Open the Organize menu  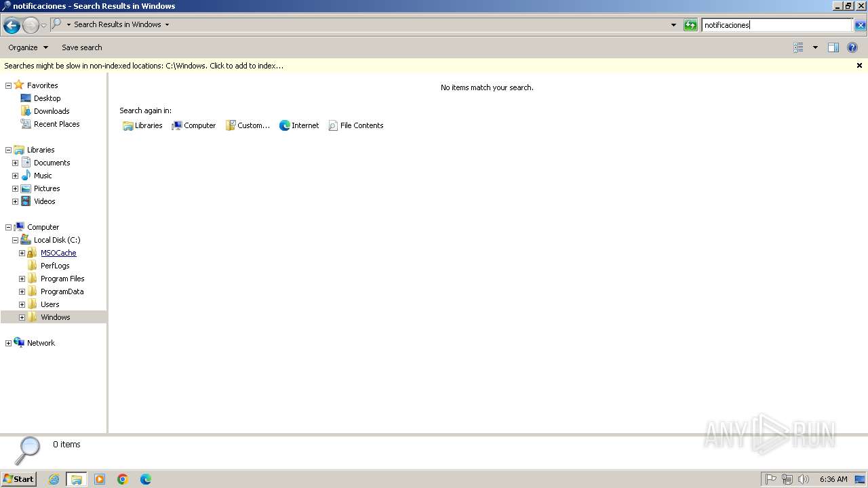coord(28,47)
